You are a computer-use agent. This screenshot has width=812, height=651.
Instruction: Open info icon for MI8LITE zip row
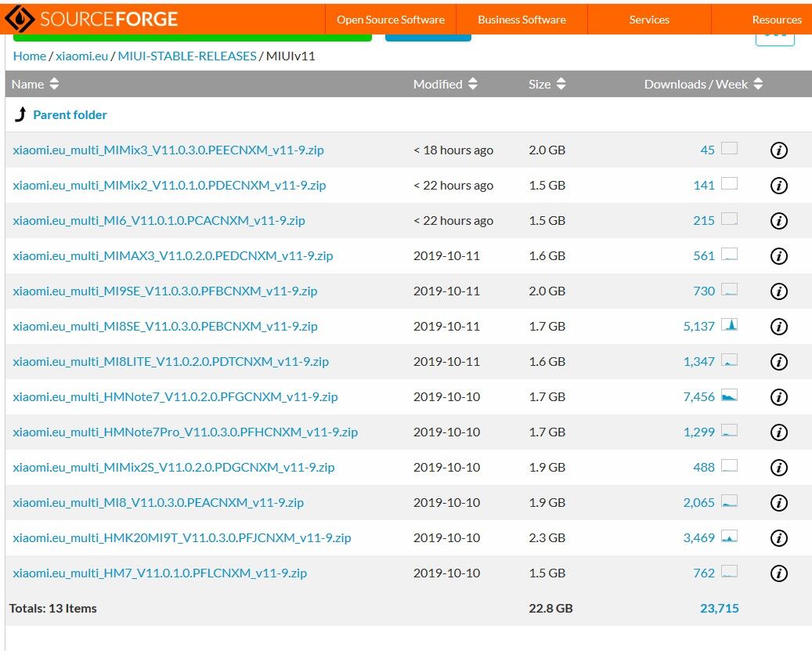(779, 361)
